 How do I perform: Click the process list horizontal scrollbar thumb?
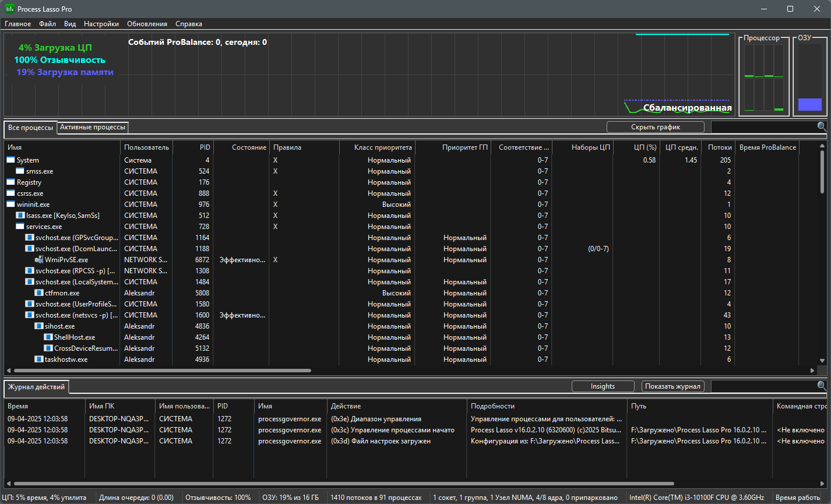click(x=163, y=370)
